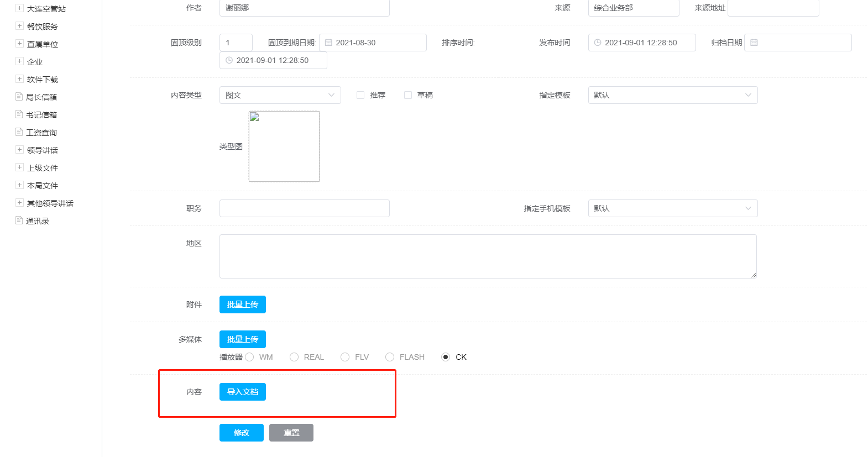Focus the 来源 input field
This screenshot has width=868, height=457.
click(x=634, y=8)
